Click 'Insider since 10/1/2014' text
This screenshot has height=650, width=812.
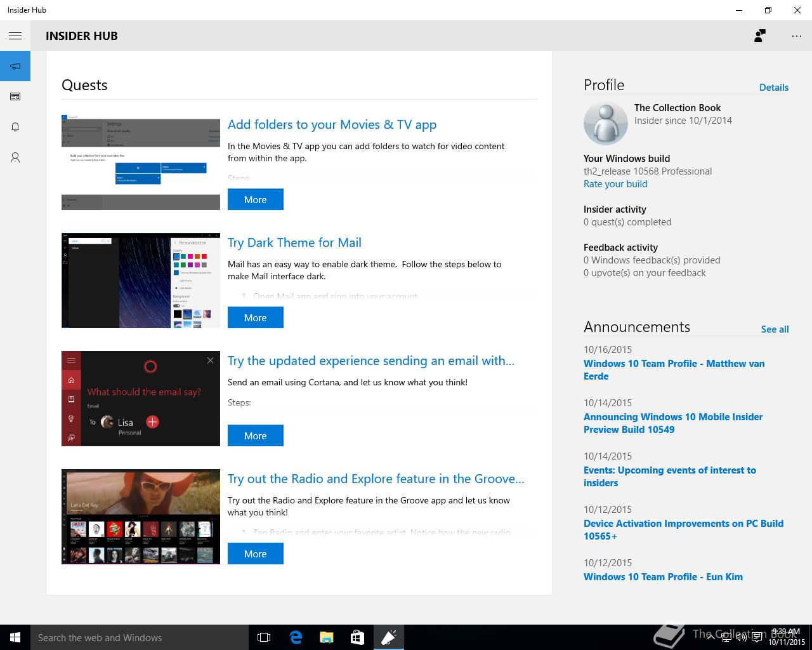[x=683, y=121]
